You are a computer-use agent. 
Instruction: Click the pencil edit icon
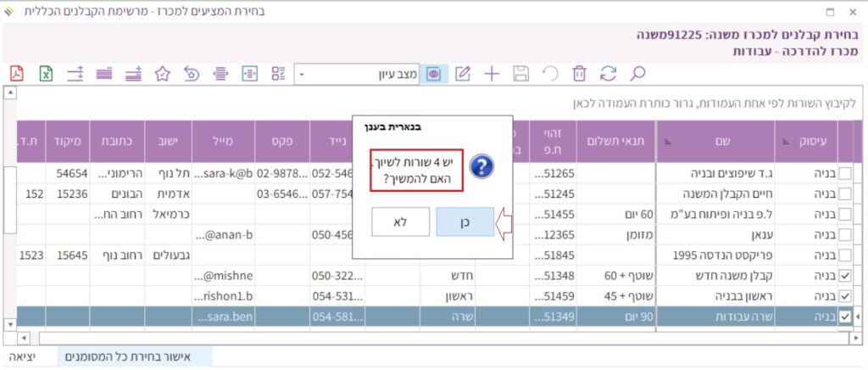[463, 74]
